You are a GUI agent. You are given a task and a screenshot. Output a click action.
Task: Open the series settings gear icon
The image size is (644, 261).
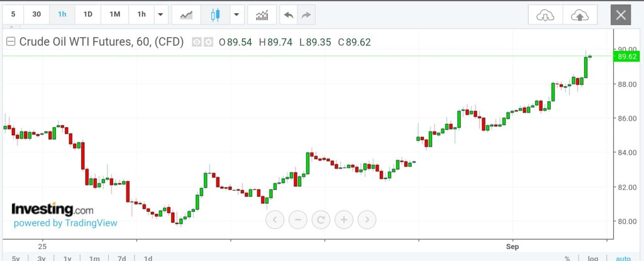pyautogui.click(x=209, y=42)
